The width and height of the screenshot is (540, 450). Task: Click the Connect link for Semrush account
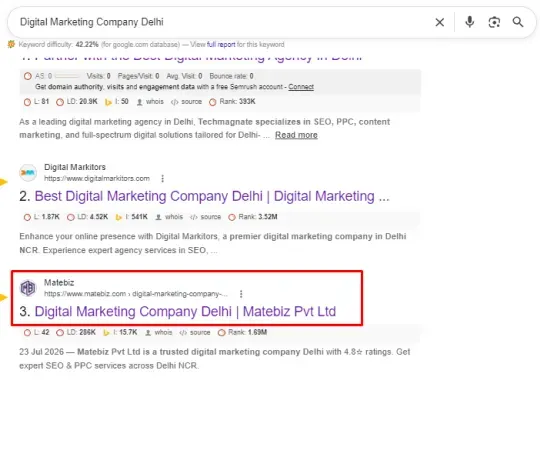(x=301, y=87)
